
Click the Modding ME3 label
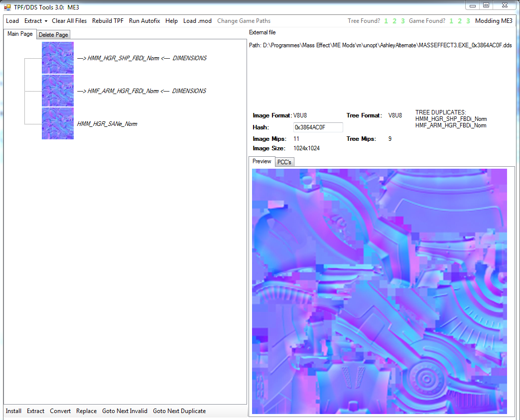click(x=494, y=21)
